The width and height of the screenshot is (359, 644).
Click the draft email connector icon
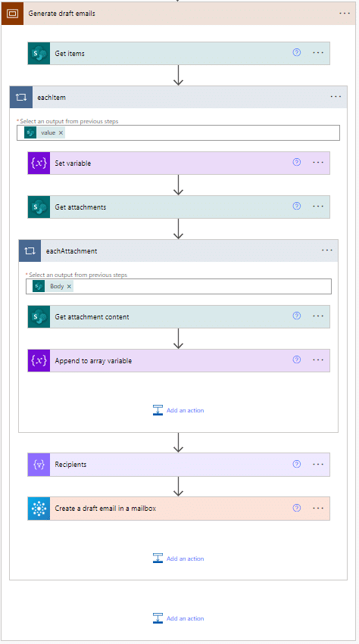coord(39,509)
